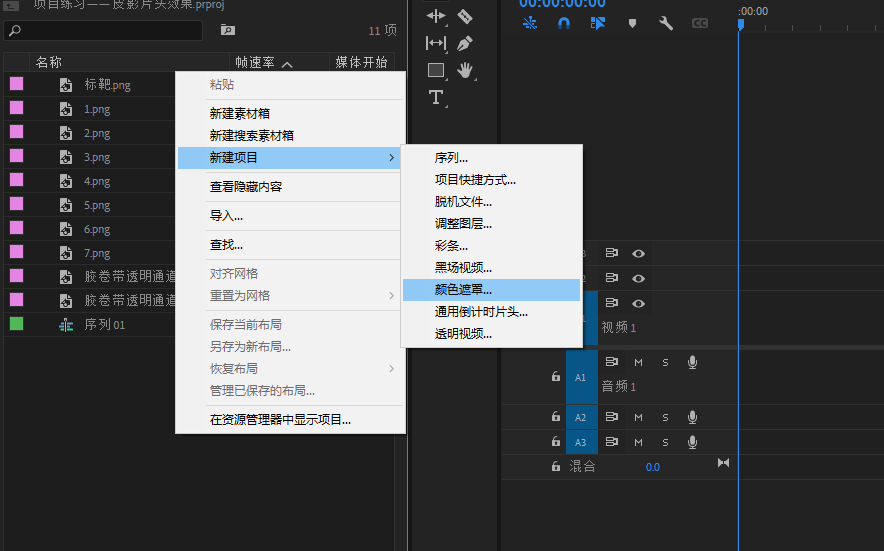Screen dimensions: 884x551
Task: Open timeline display settings wrench
Action: 665,23
